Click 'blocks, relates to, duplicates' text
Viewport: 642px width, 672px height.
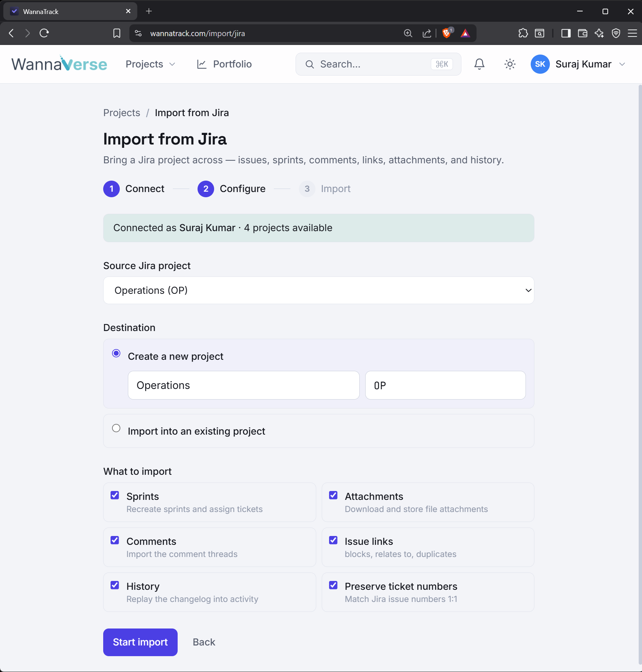click(x=401, y=554)
